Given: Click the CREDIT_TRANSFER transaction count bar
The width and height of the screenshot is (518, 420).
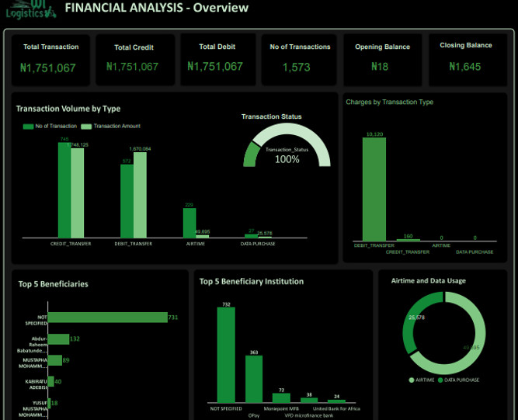Looking at the screenshot, I should coord(64,190).
